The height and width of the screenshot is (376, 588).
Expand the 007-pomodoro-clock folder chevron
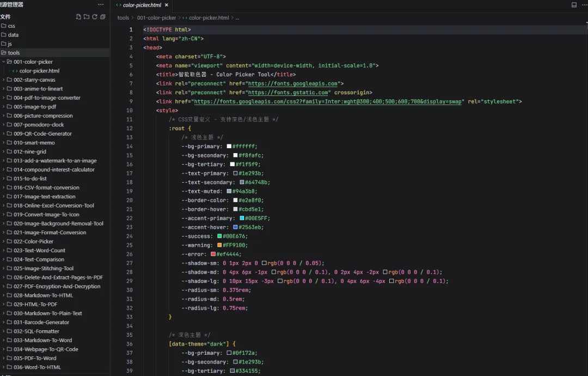pos(4,125)
